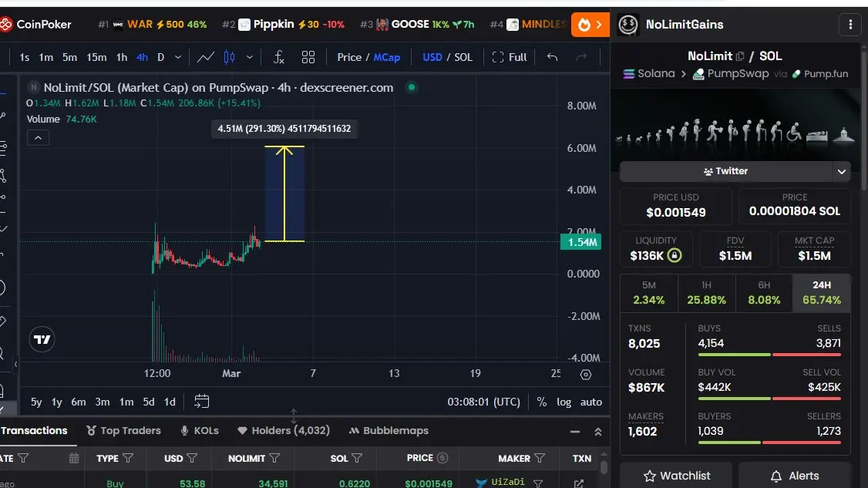
Task: Switch the chart to Price mode
Action: click(x=349, y=57)
